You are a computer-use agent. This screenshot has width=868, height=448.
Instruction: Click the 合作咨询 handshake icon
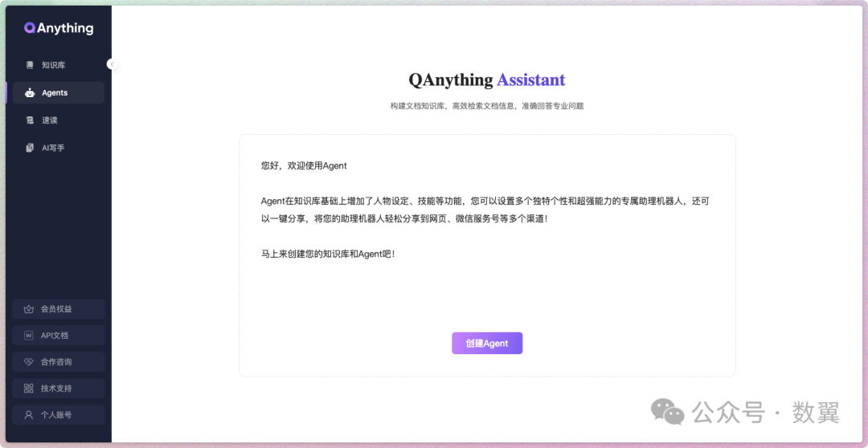point(28,362)
